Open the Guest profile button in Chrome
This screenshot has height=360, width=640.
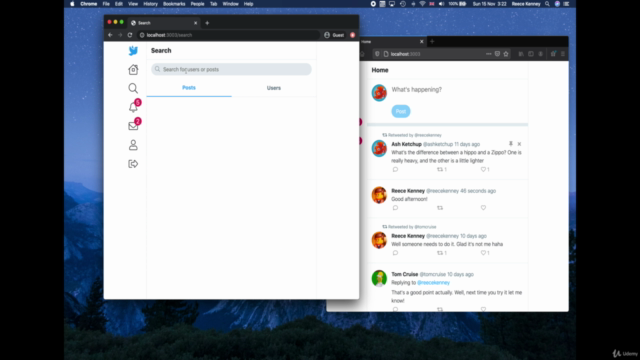(334, 35)
